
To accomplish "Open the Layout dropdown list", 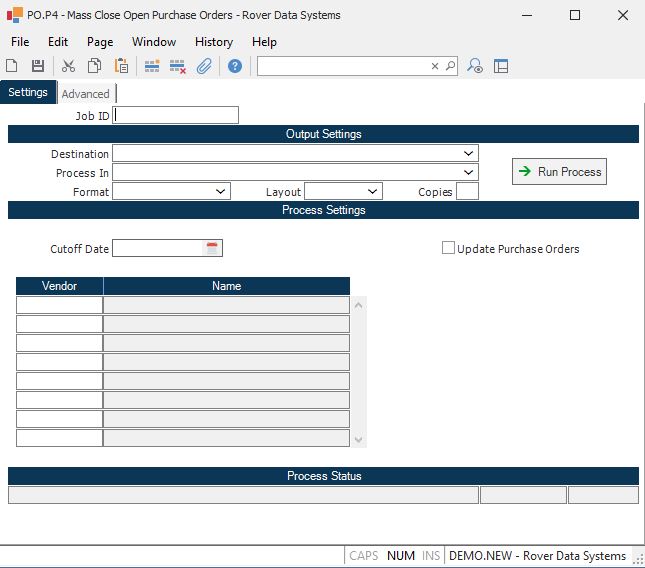I will point(373,191).
